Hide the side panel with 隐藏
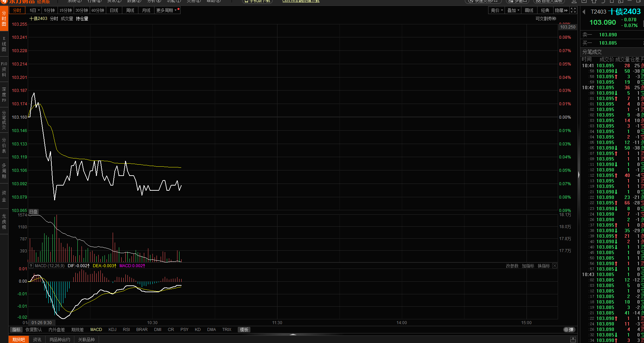 [x=561, y=10]
